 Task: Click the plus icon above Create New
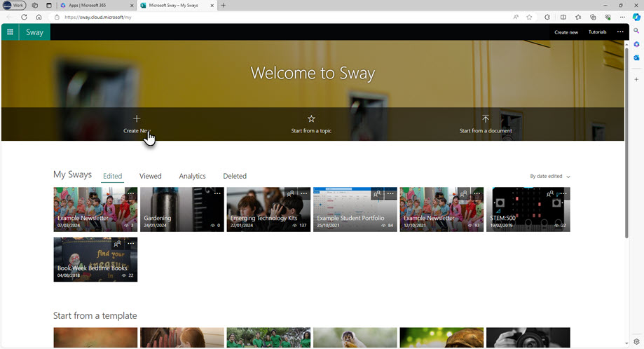(x=137, y=118)
